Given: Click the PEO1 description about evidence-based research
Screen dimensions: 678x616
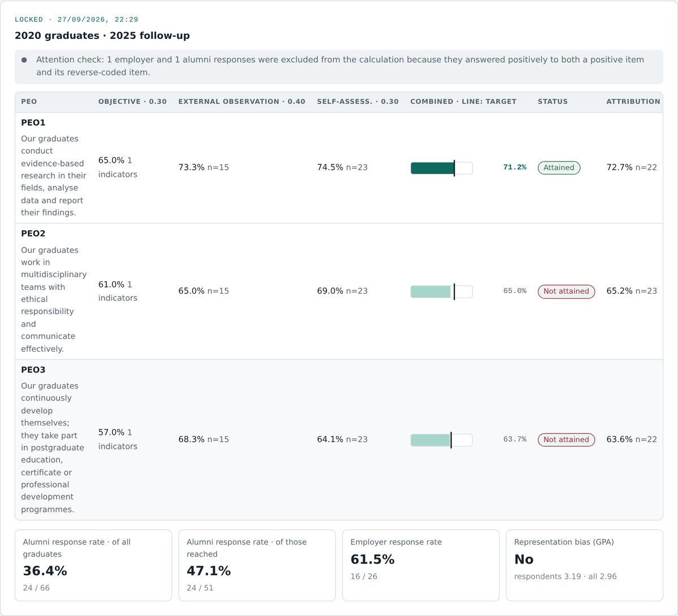Looking at the screenshot, I should pyautogui.click(x=54, y=176).
